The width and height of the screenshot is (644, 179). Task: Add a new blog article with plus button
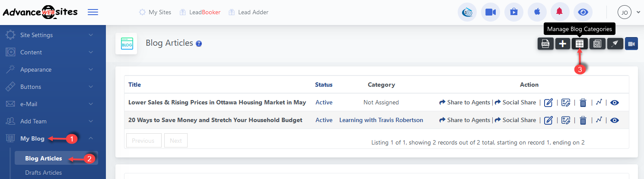click(x=562, y=44)
